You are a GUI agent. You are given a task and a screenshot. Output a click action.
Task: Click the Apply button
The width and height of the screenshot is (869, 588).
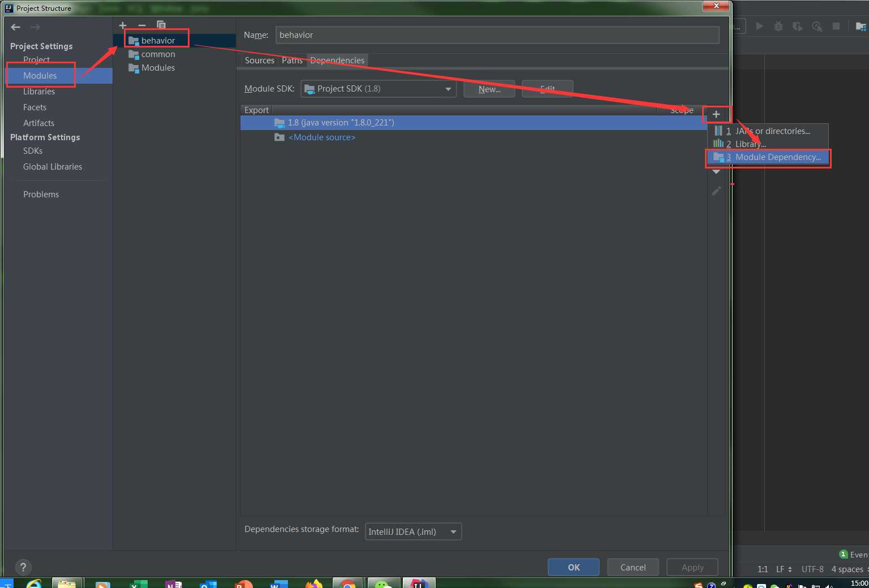[692, 567]
